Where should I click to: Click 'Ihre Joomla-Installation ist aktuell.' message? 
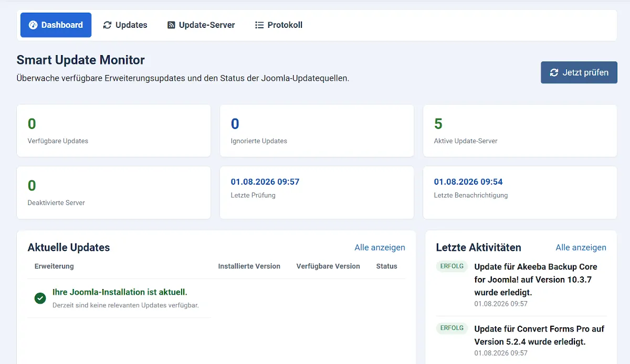pos(120,292)
